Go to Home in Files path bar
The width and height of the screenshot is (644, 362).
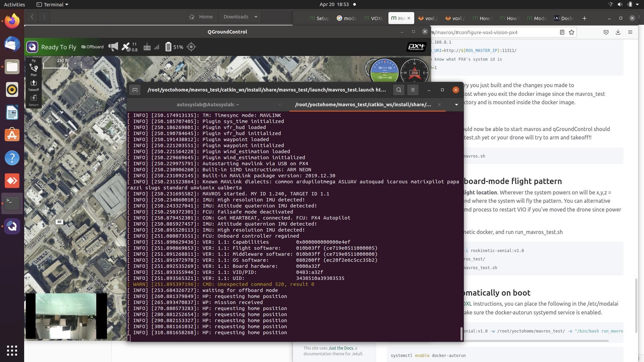click(201, 17)
